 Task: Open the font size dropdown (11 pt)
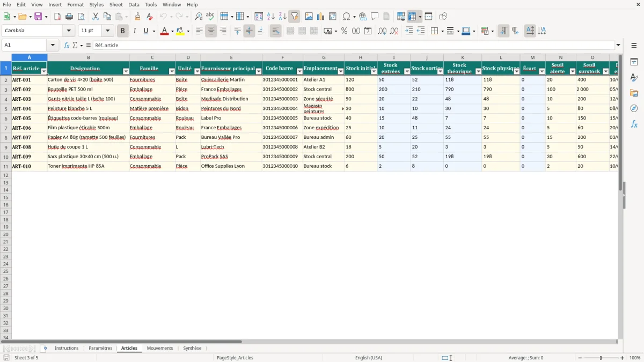(x=108, y=31)
